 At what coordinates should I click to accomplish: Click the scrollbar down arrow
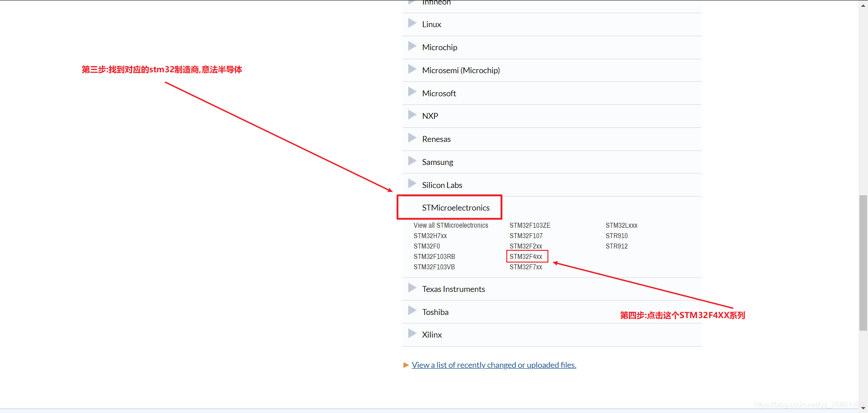click(x=863, y=408)
